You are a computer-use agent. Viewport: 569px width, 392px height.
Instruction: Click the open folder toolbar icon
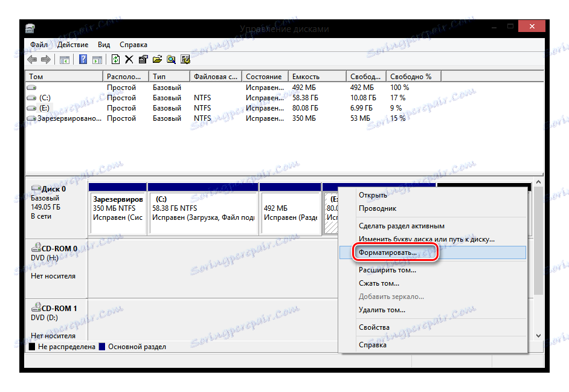click(x=157, y=59)
